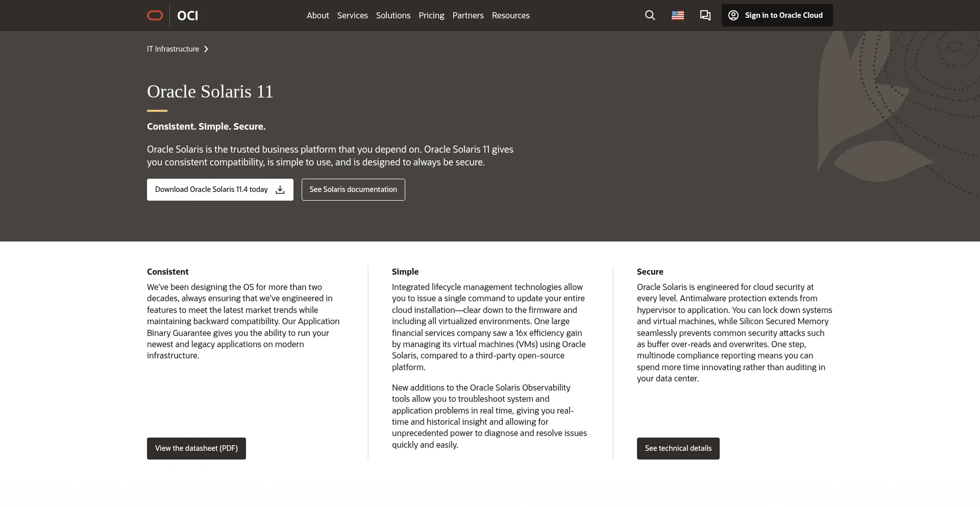Open the Partners menu
This screenshot has height=507, width=980.
tap(468, 15)
